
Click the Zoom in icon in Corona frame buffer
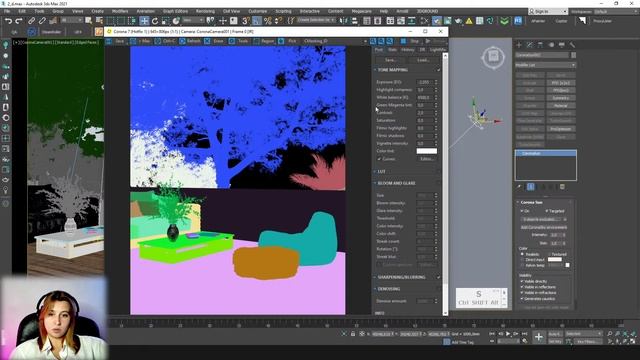(373, 41)
